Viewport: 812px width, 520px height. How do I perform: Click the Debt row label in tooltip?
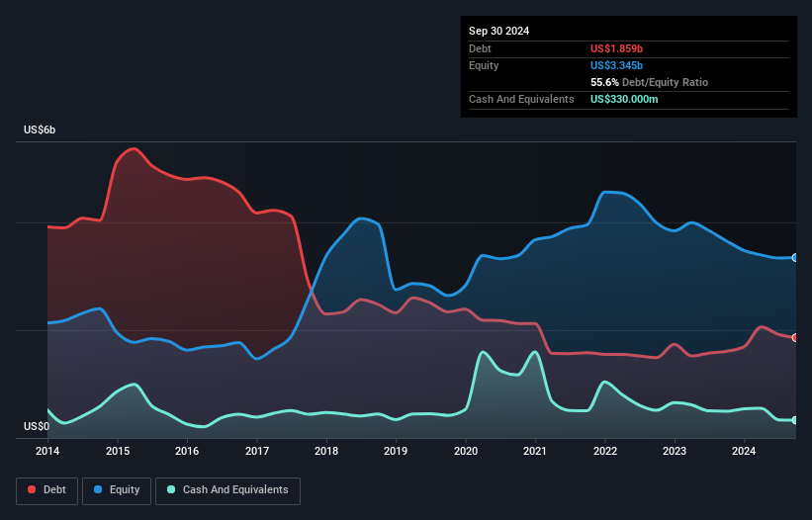pyautogui.click(x=480, y=48)
